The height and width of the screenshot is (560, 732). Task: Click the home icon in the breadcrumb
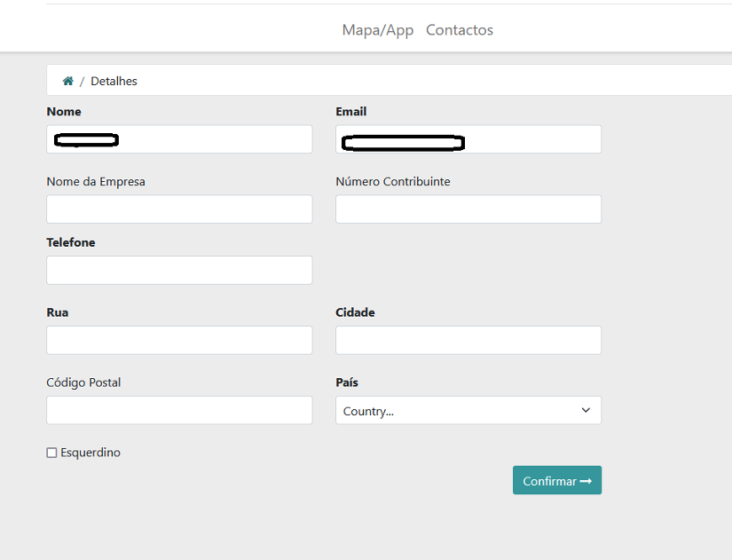[x=67, y=81]
